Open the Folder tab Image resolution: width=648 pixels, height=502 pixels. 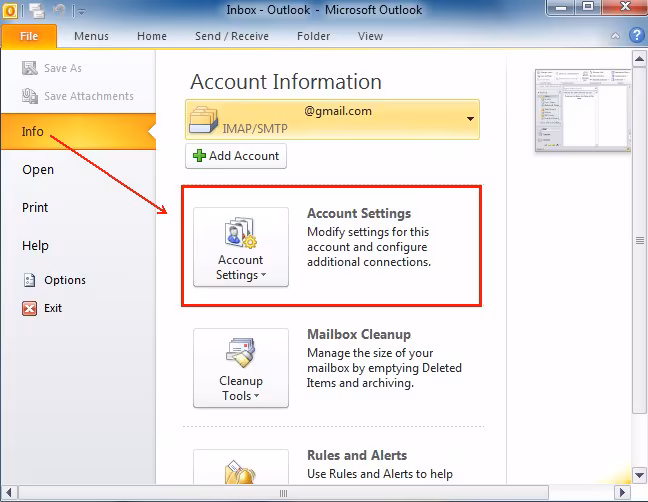[313, 36]
